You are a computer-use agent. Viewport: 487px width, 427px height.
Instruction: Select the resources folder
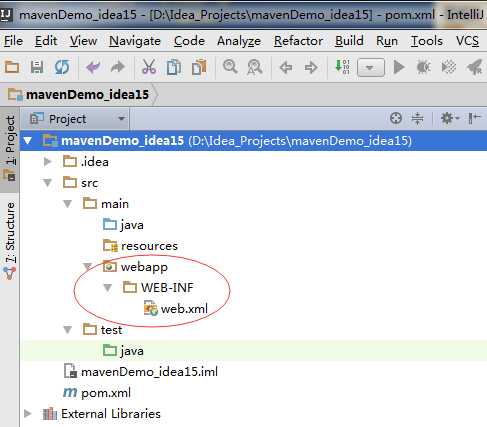140,246
